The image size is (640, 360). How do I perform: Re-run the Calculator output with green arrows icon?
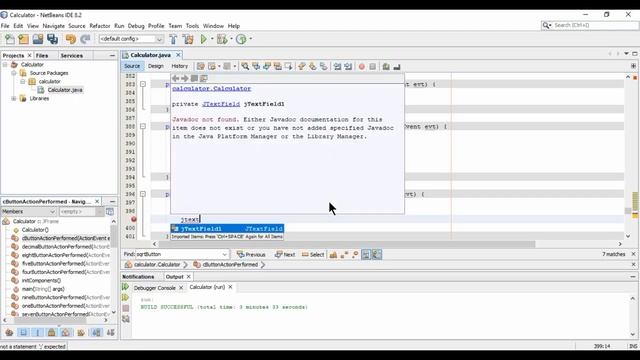125,287
